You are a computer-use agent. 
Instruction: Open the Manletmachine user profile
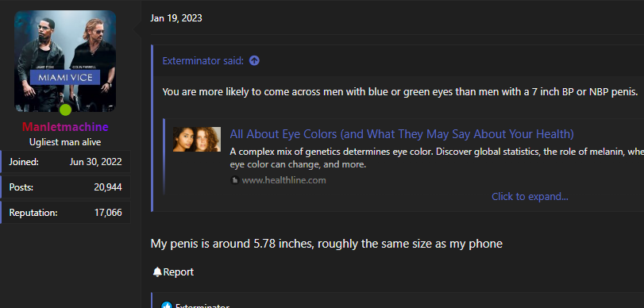[x=65, y=127]
